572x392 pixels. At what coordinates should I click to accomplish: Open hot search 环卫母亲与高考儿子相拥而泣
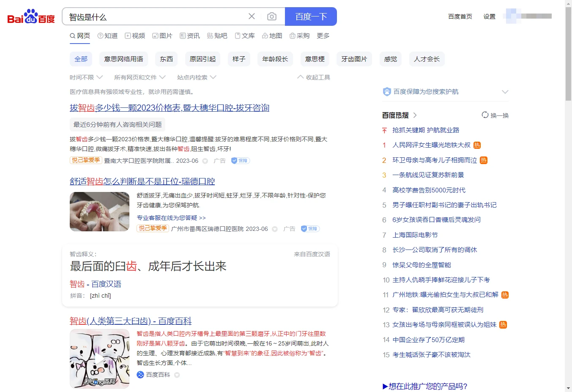coord(435,160)
